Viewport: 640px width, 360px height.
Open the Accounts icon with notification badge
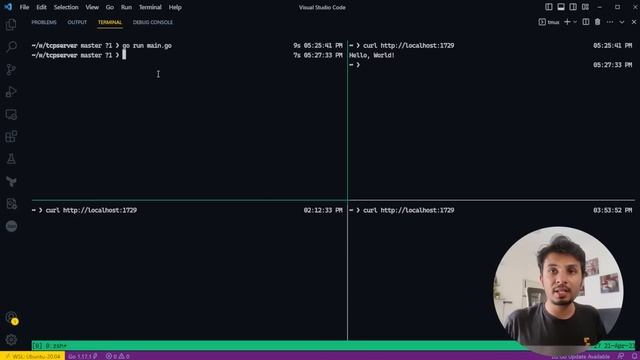(11, 318)
